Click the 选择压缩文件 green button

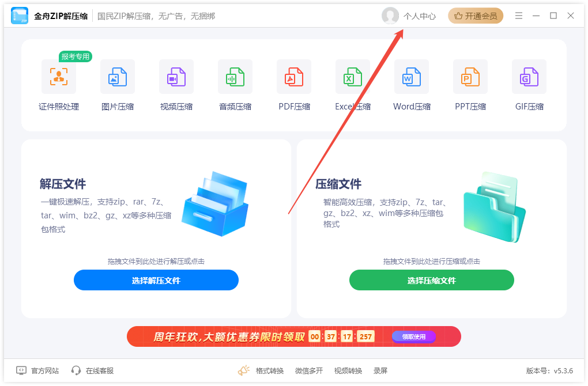pyautogui.click(x=432, y=280)
